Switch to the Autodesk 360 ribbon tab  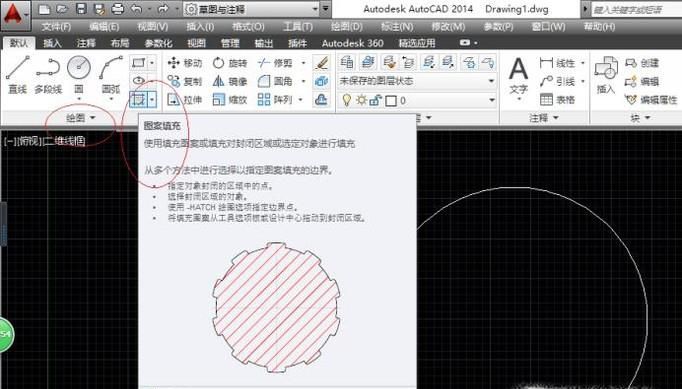[x=353, y=43]
